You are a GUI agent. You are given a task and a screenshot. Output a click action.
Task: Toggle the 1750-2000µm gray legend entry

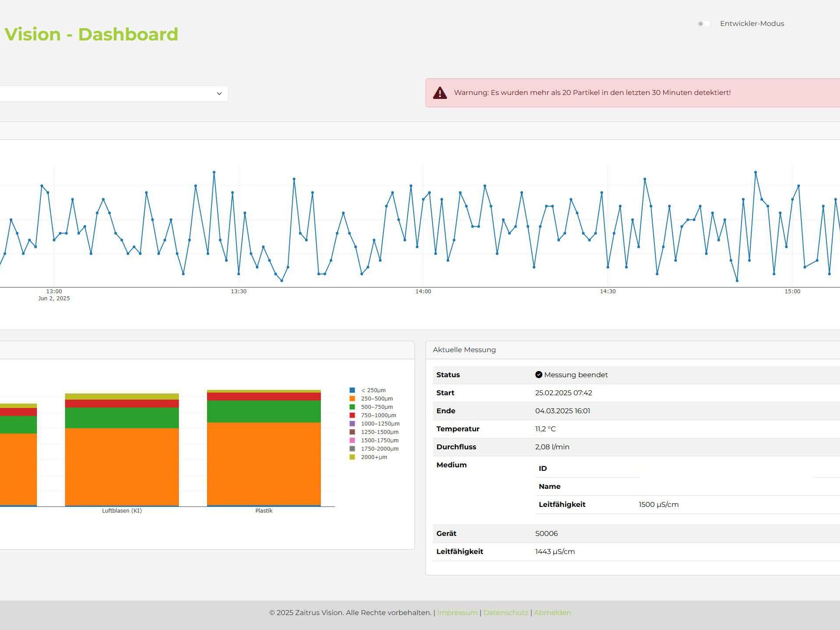374,448
